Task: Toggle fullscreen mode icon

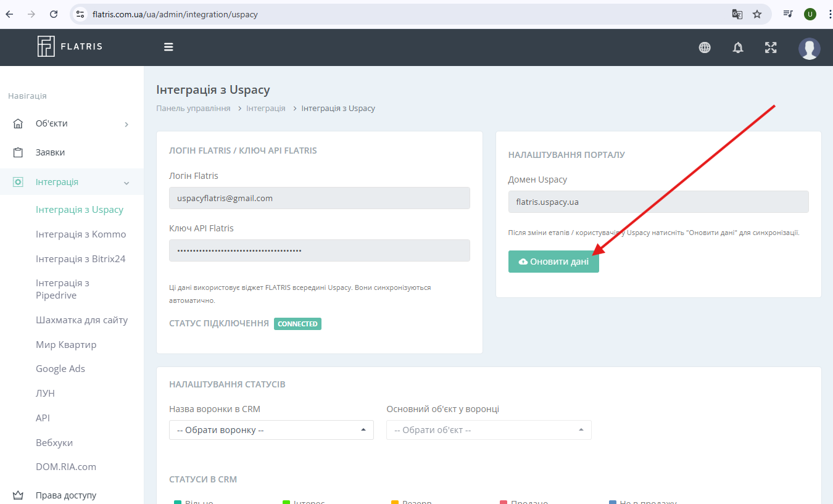Action: tap(771, 48)
